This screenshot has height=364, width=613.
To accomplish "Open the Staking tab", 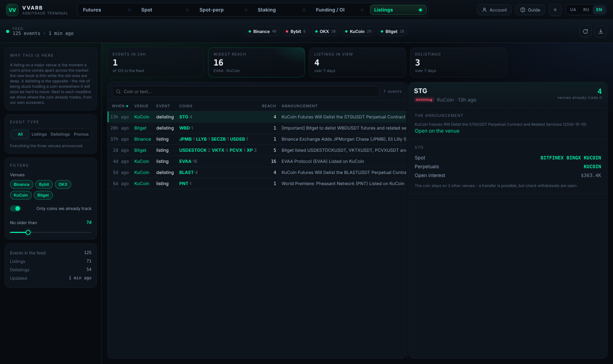I will (281, 10).
